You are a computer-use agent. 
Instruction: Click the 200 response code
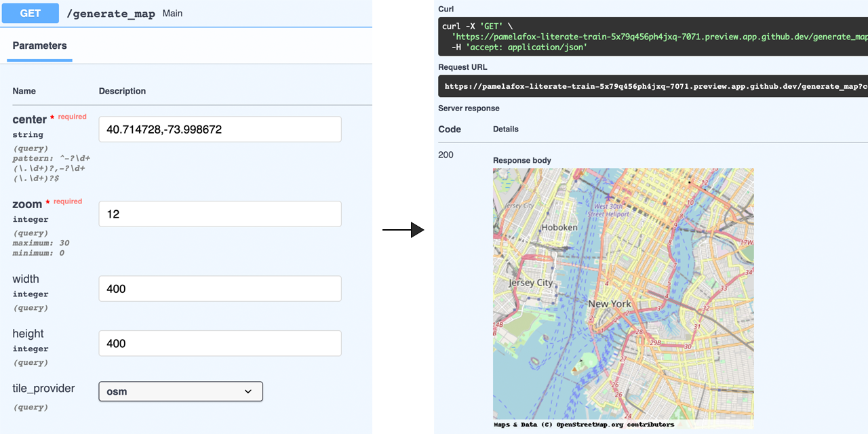[446, 155]
